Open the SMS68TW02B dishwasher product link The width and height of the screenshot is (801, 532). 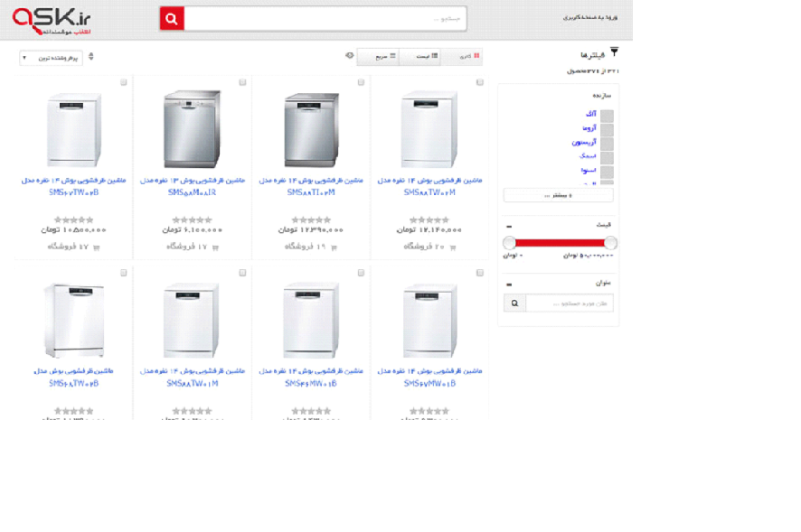coord(73,378)
